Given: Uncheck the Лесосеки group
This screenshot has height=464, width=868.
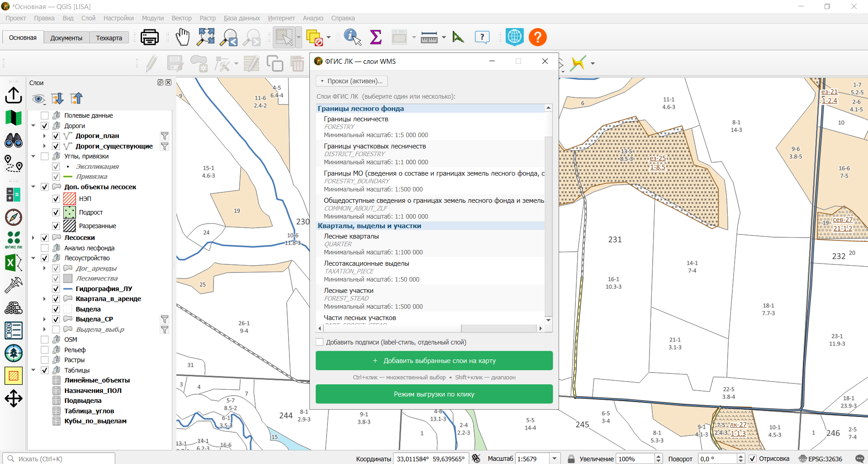Looking at the screenshot, I should tap(45, 238).
